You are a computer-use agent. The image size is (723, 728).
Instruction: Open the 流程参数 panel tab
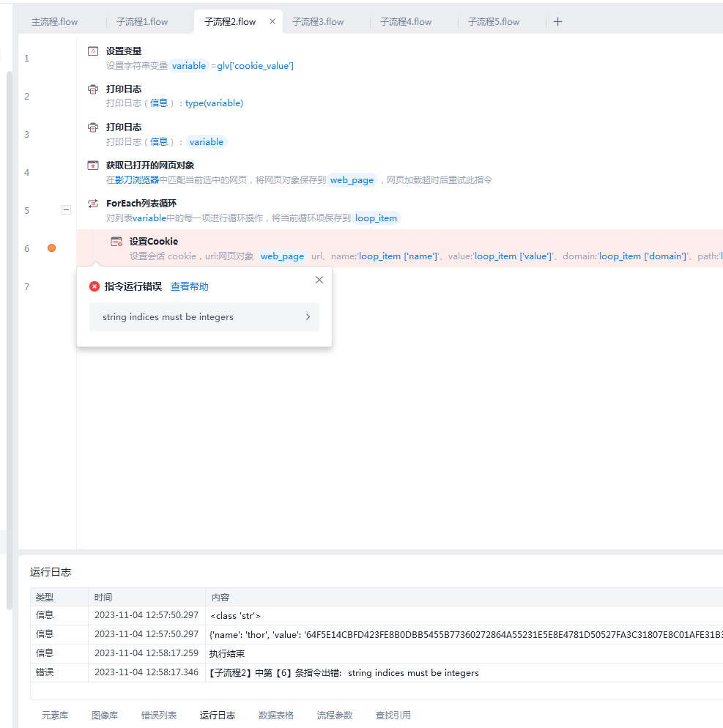335,715
